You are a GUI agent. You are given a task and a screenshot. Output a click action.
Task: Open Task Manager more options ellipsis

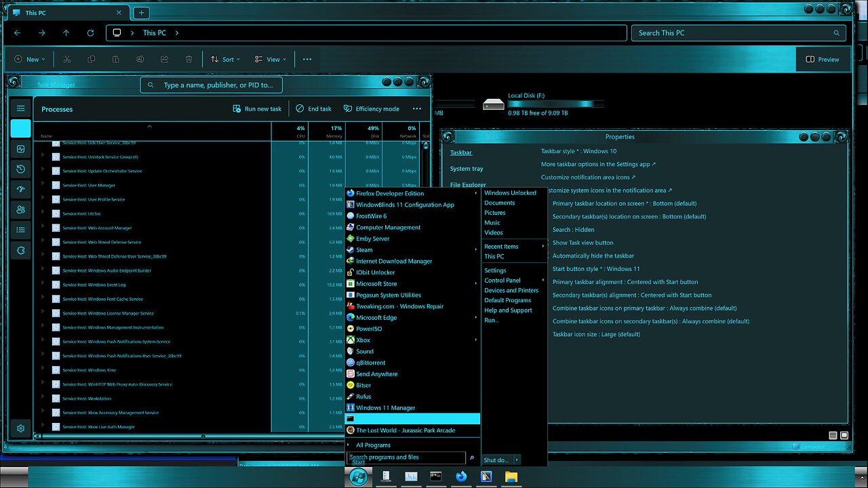click(x=417, y=108)
